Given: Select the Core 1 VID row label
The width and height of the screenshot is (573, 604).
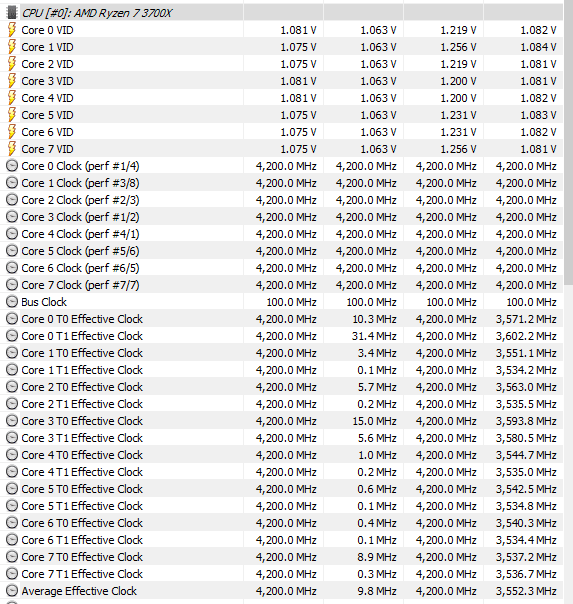Looking at the screenshot, I should point(47,47).
